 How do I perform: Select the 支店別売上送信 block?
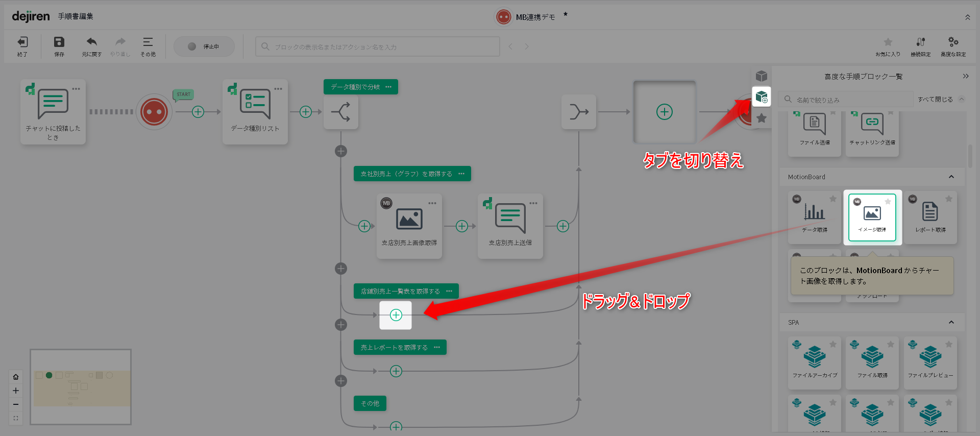pos(510,226)
